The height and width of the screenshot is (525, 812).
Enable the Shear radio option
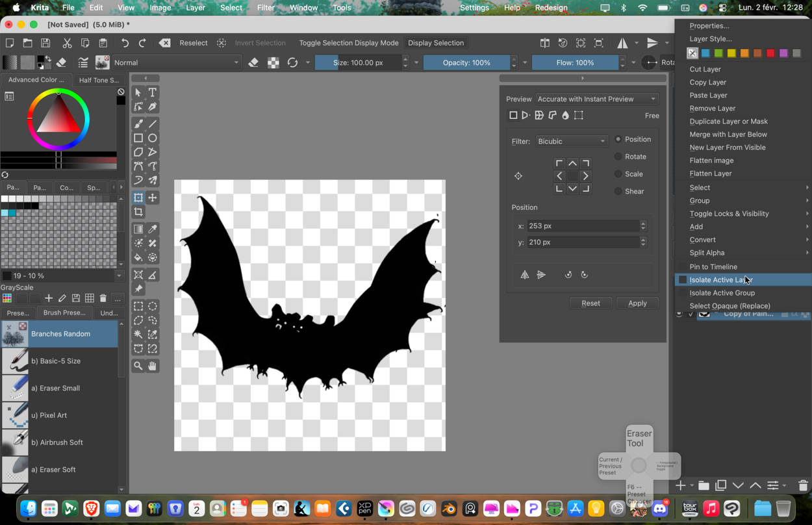click(618, 192)
